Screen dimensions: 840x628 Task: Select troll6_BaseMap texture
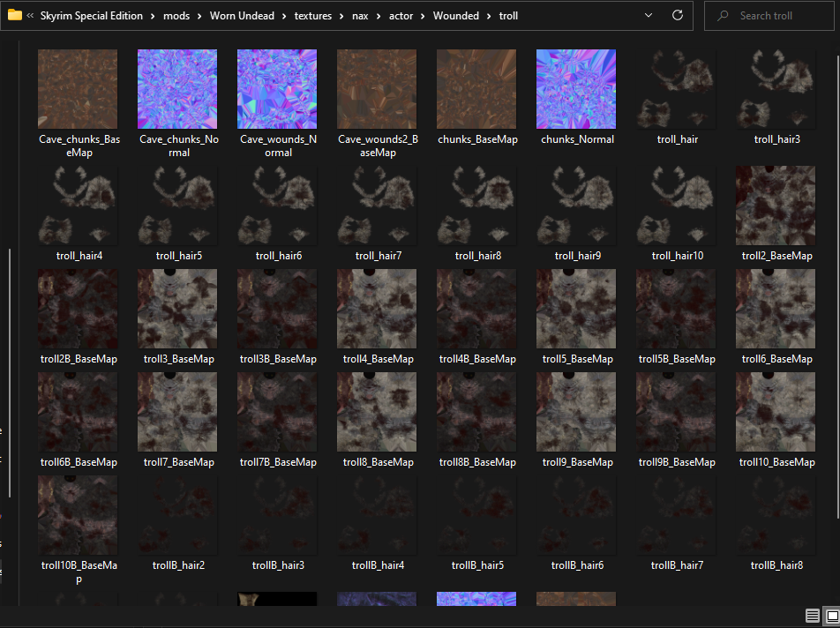click(x=776, y=317)
